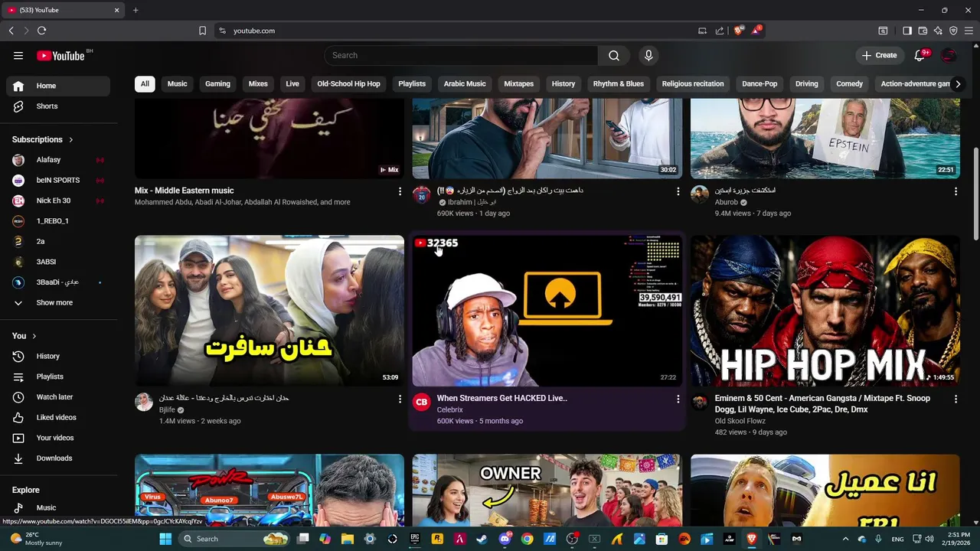
Task: Open Brave browser main menu
Action: tap(968, 31)
